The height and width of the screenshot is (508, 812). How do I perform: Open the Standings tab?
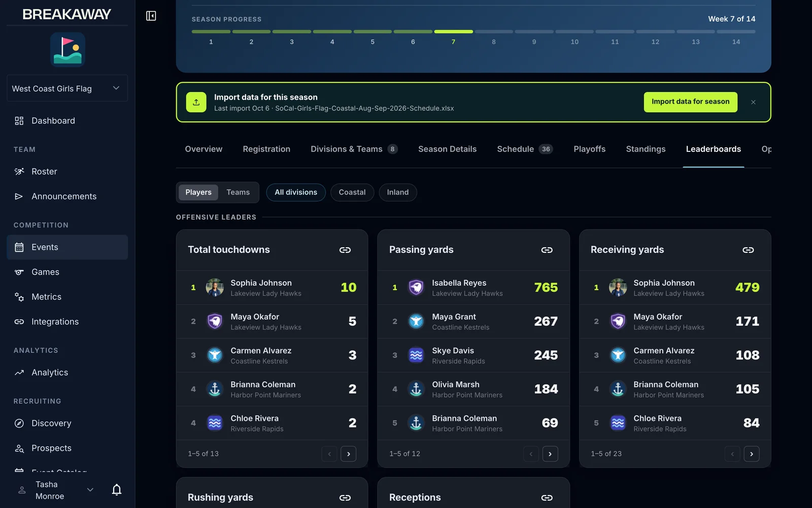click(x=646, y=149)
